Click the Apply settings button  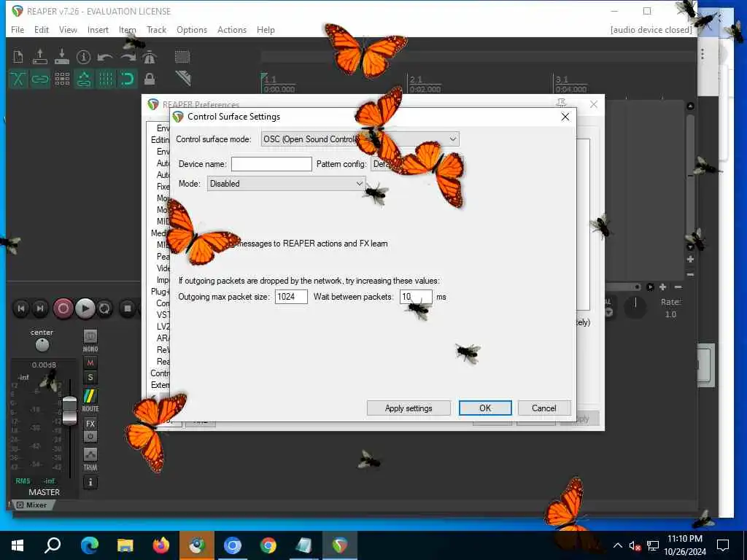pyautogui.click(x=409, y=408)
